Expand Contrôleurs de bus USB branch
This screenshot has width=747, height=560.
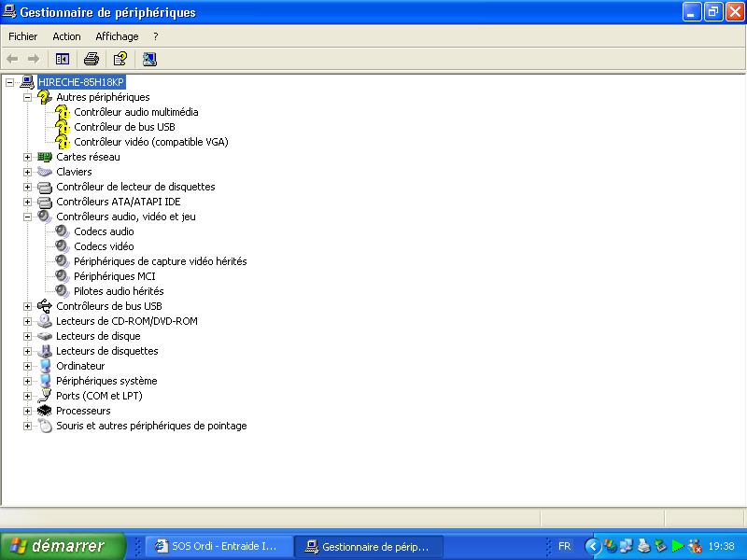click(x=28, y=307)
